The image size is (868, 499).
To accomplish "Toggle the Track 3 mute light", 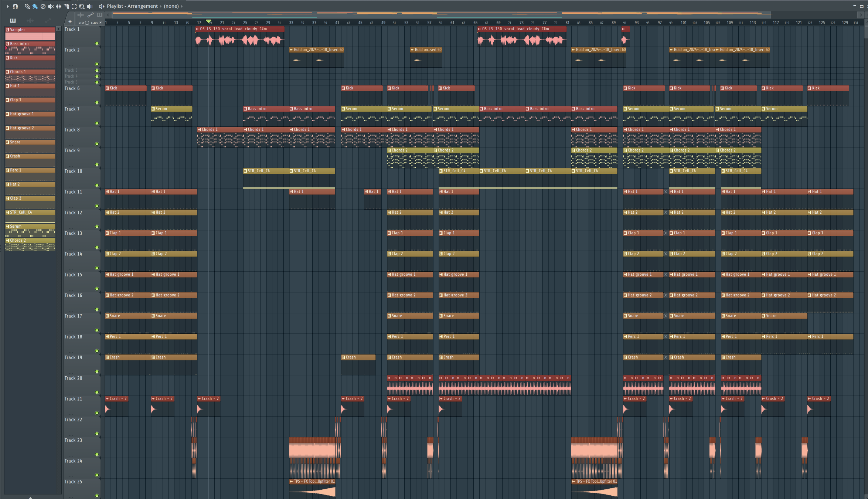I will click(x=97, y=70).
